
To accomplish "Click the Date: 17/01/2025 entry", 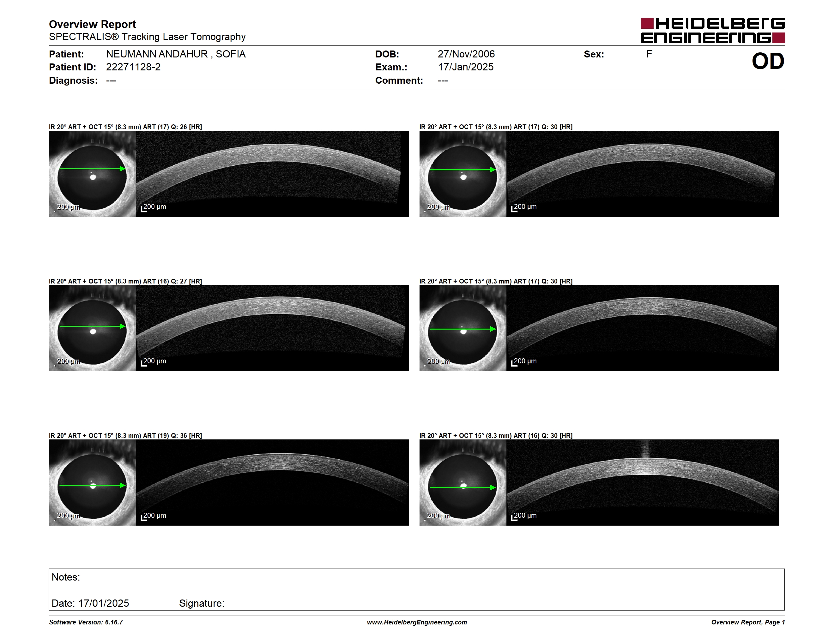I will point(90,603).
